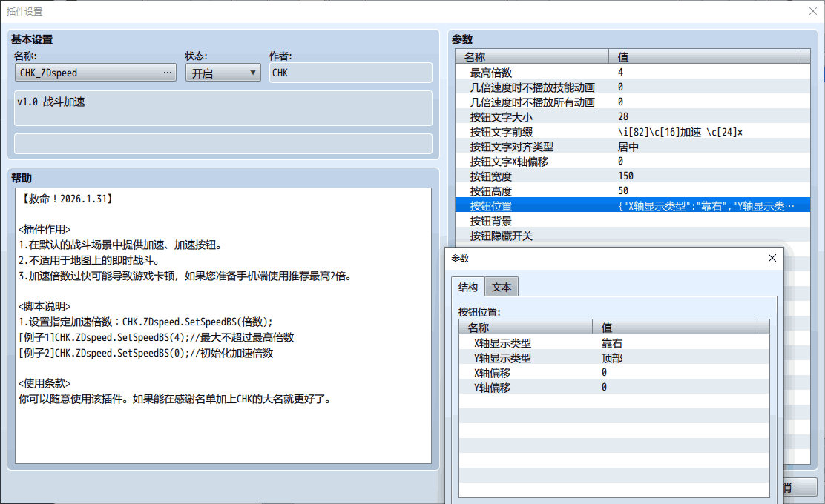Click the 作者 field containing CHK
Viewport: 825px width, 504px height.
point(351,73)
